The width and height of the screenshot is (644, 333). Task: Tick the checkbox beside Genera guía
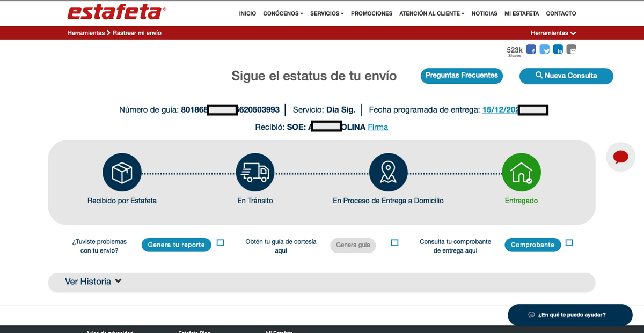click(395, 243)
